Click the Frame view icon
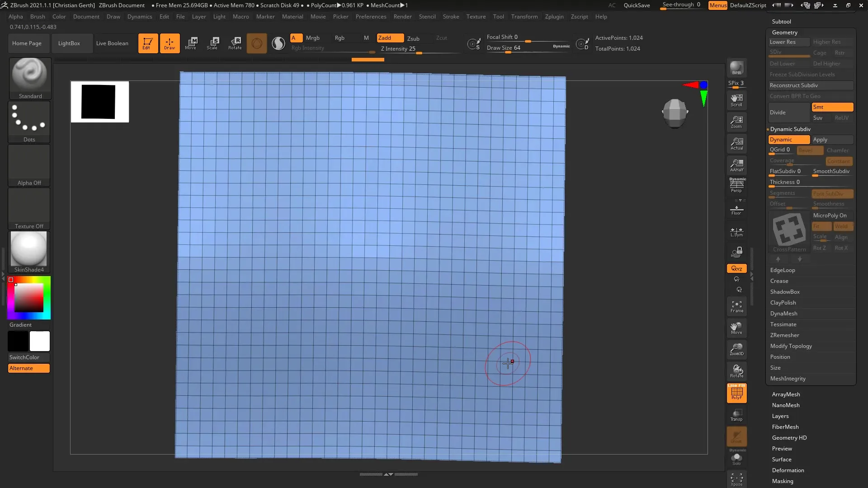This screenshot has height=488, width=868. (x=736, y=307)
